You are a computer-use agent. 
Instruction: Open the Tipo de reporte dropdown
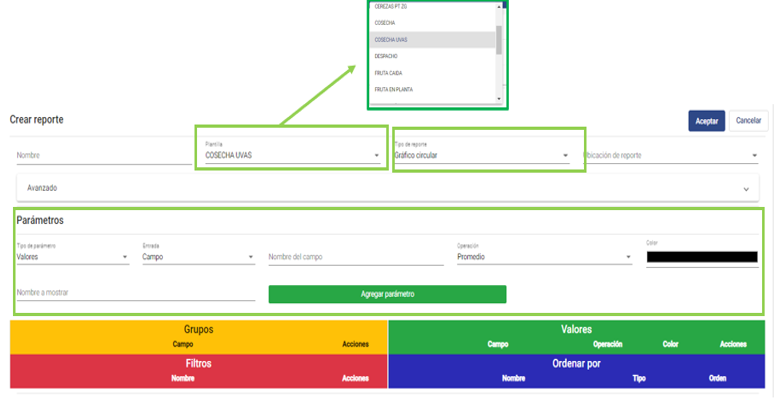point(481,155)
